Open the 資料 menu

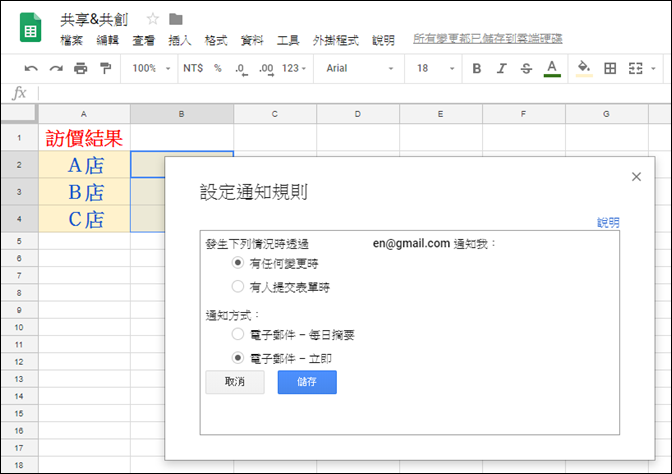252,40
